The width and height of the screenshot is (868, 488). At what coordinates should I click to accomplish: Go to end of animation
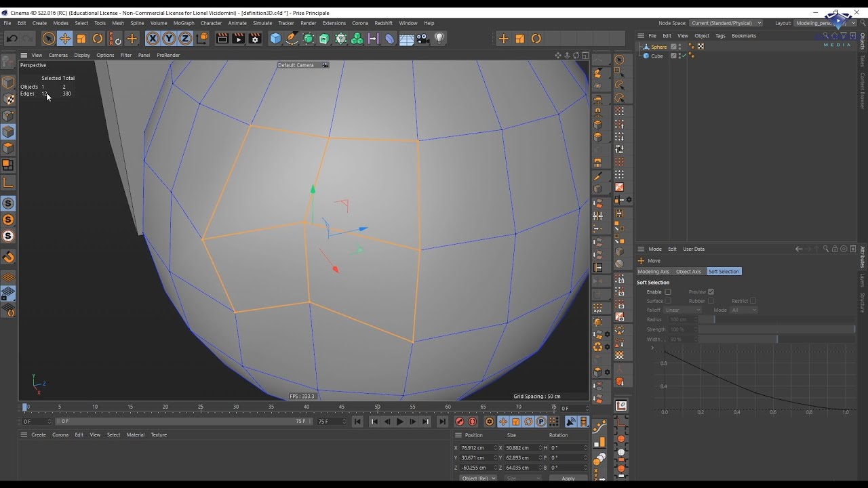(442, 422)
